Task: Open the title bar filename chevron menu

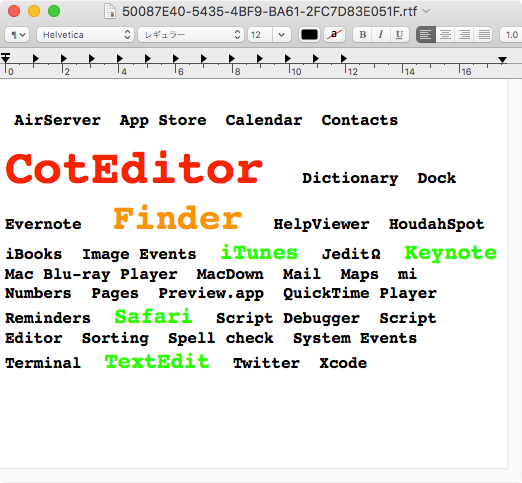Action: pos(426,11)
